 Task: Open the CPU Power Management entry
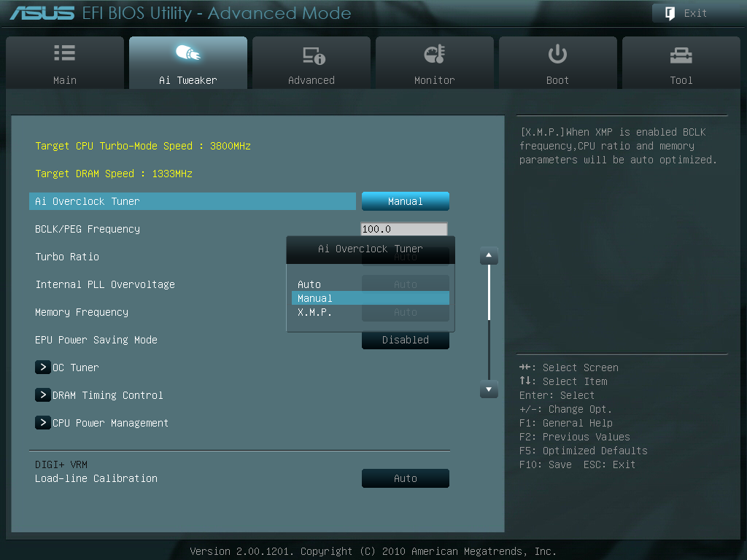(111, 423)
